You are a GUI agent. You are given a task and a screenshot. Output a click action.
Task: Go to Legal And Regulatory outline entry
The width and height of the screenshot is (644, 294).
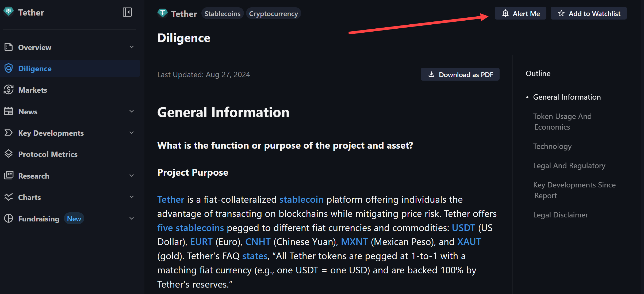tap(569, 165)
